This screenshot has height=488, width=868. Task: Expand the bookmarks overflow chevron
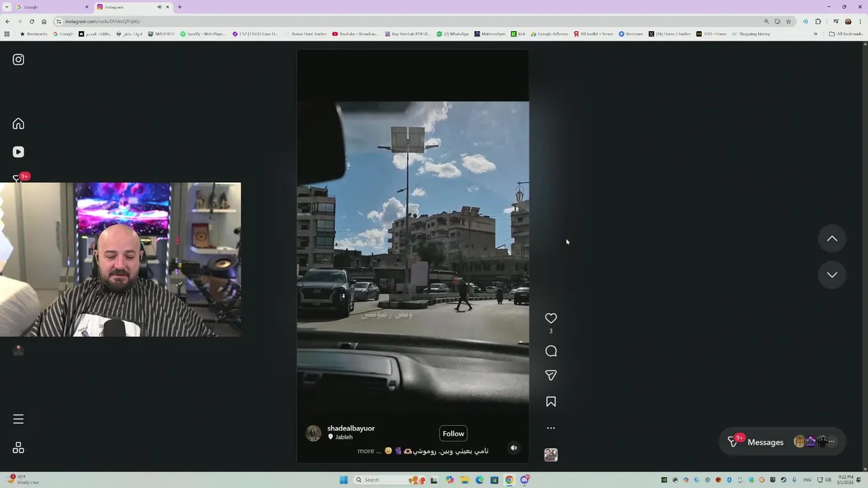click(x=816, y=34)
